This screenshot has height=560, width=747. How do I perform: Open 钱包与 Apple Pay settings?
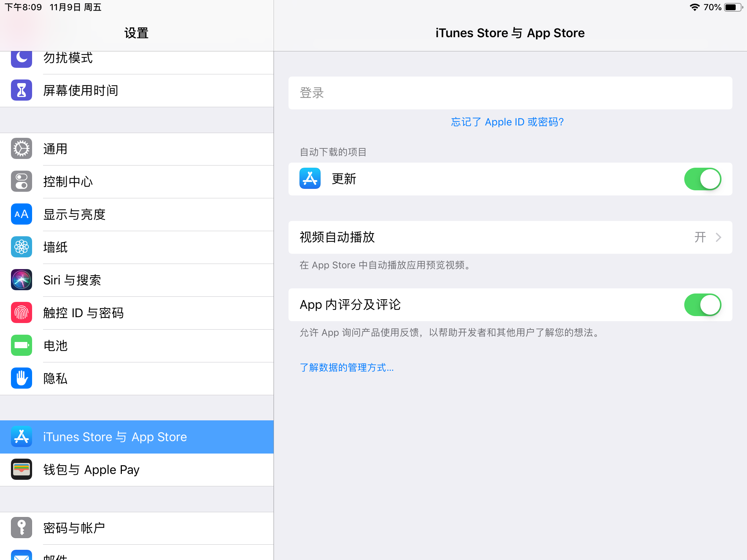[137, 470]
